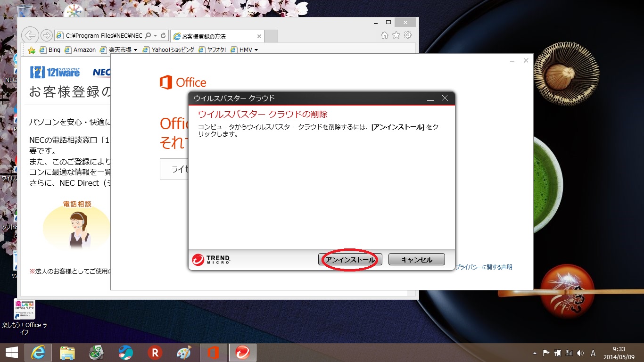Open the volume speaker tray icon
Viewport: 644px width, 362px height.
coord(580,353)
